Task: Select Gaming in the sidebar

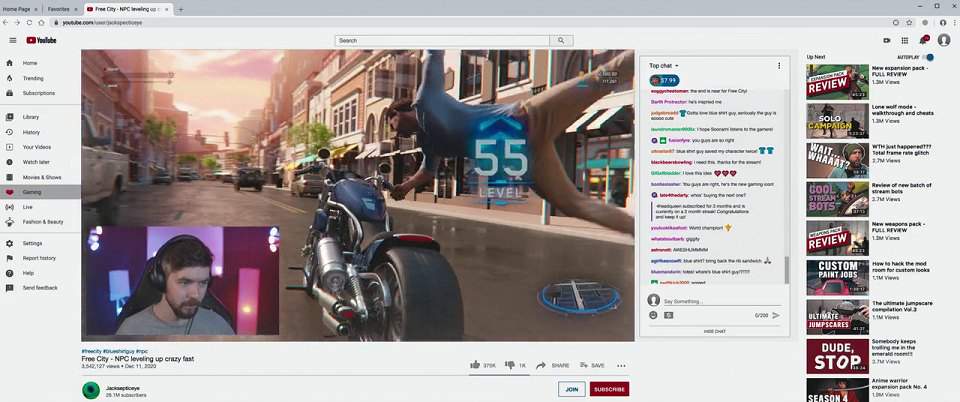Action: (x=40, y=192)
